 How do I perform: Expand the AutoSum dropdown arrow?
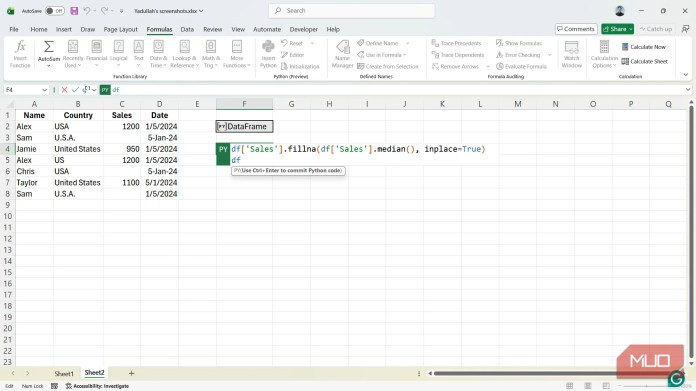pos(49,66)
